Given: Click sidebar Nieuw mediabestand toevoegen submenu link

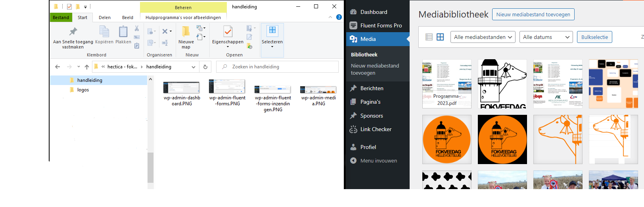Looking at the screenshot, I should pos(375,69).
